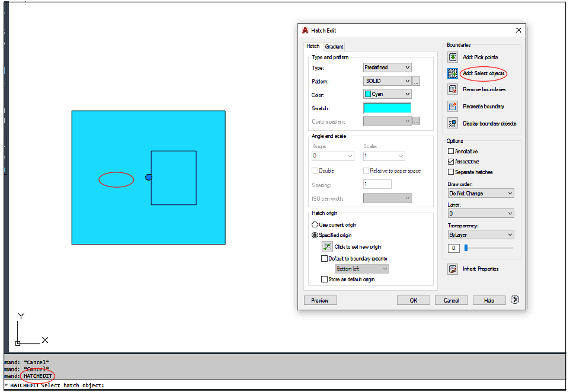Image resolution: width=570 pixels, height=392 pixels.
Task: Open the Color dropdown set to Cyan
Action: [x=387, y=94]
